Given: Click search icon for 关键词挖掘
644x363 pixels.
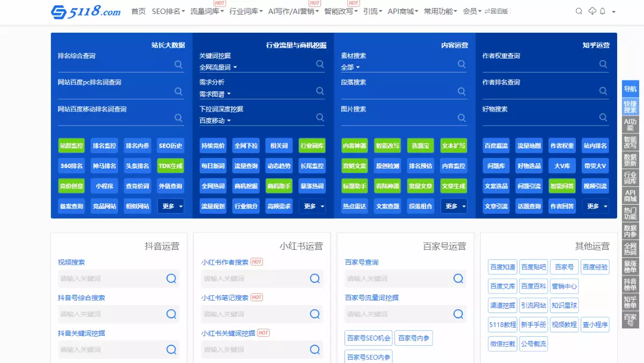Looking at the screenshot, I should pyautogui.click(x=320, y=64).
